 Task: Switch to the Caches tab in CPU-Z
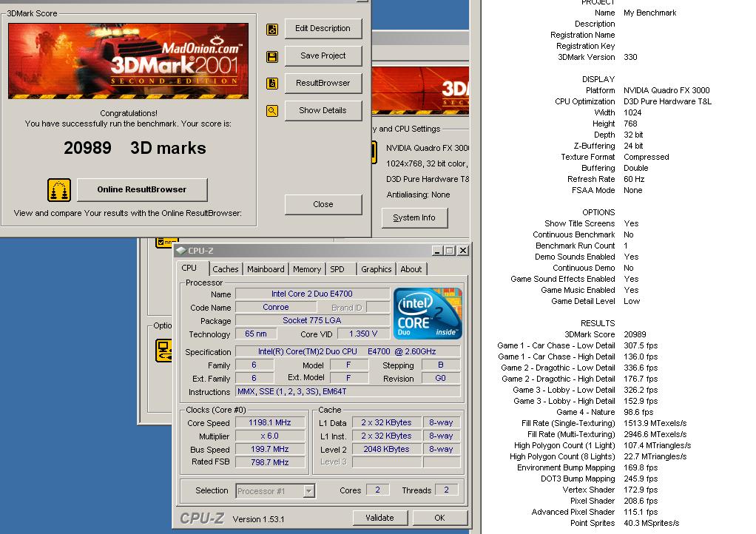pos(226,269)
